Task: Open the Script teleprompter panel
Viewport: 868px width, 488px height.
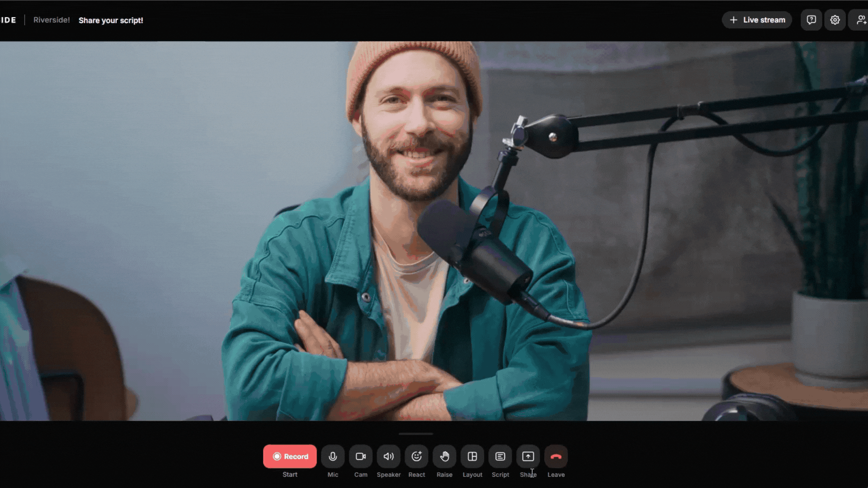Action: point(500,456)
